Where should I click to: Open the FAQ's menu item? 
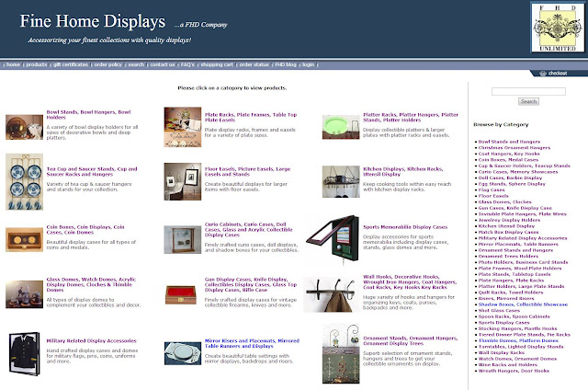[187, 64]
